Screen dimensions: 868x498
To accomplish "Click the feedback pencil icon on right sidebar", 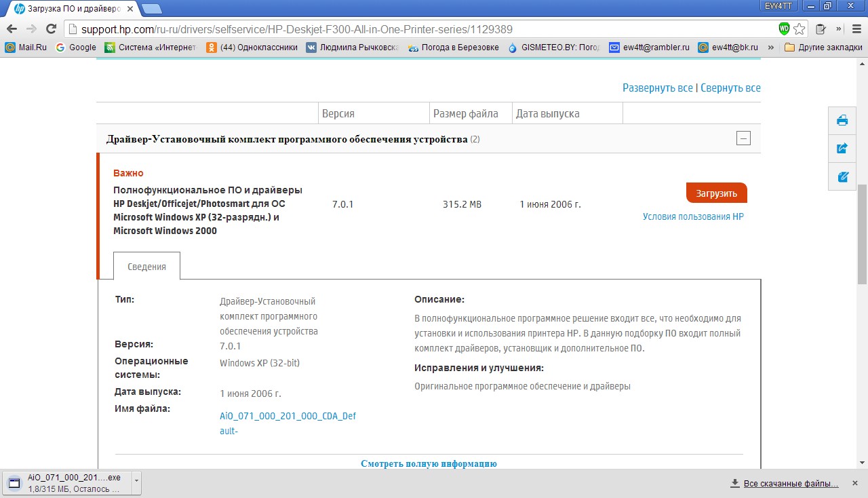I will 843,177.
